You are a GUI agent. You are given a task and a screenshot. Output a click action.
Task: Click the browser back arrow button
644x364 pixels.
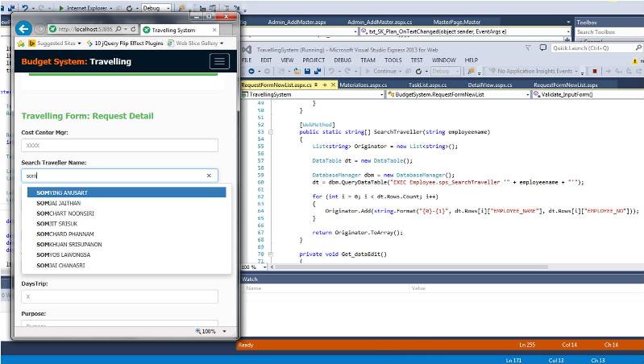(x=23, y=28)
